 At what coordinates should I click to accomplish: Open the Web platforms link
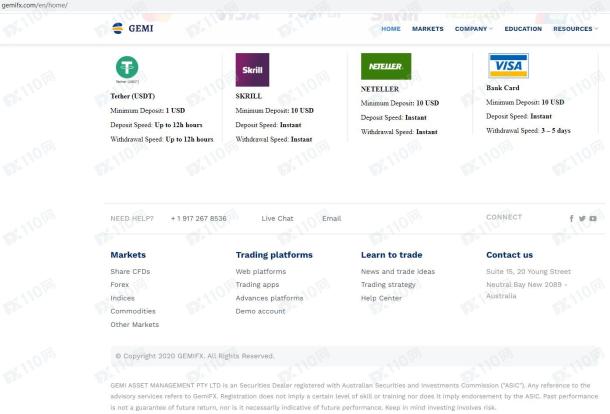click(261, 272)
